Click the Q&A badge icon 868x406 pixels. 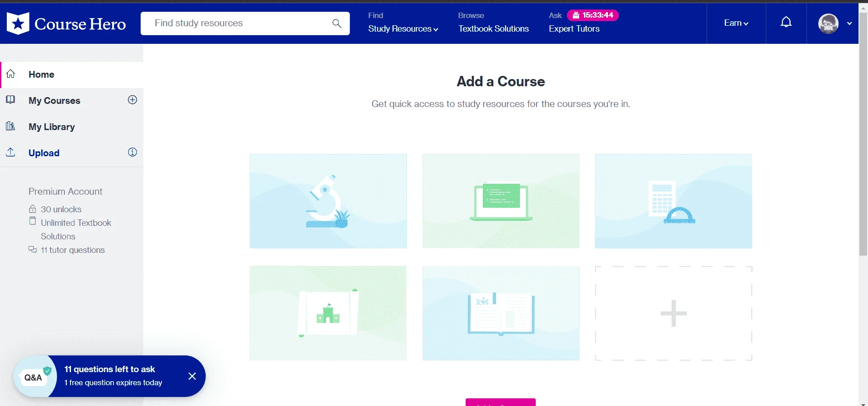(x=35, y=377)
